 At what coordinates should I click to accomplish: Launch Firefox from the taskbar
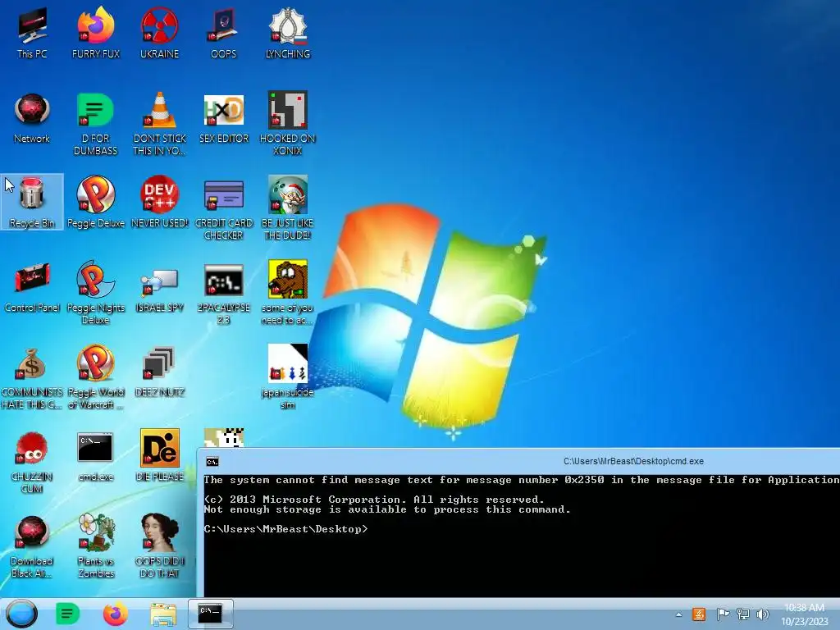click(x=115, y=614)
